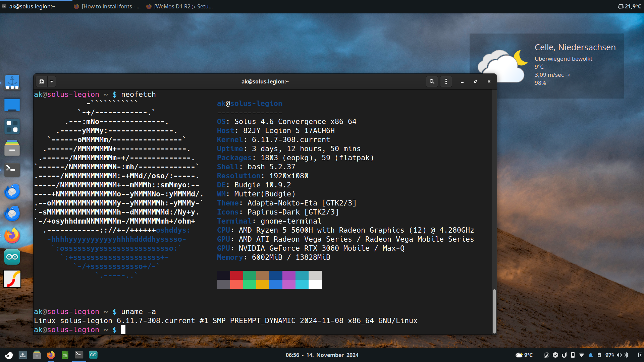Open Thunderbird from the side dock
The width and height of the screenshot is (644, 362).
(12, 192)
